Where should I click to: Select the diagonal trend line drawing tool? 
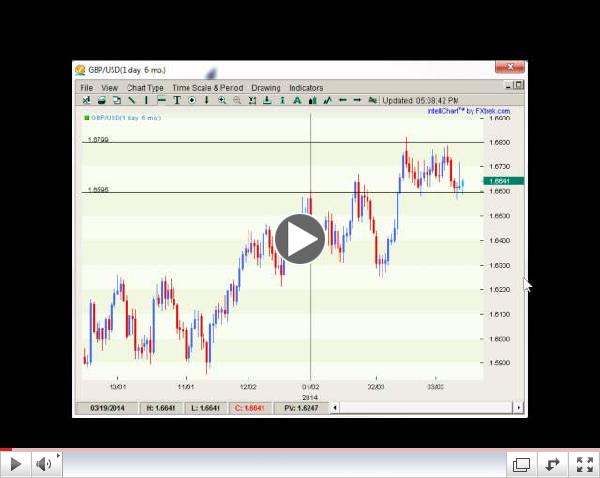(132, 100)
